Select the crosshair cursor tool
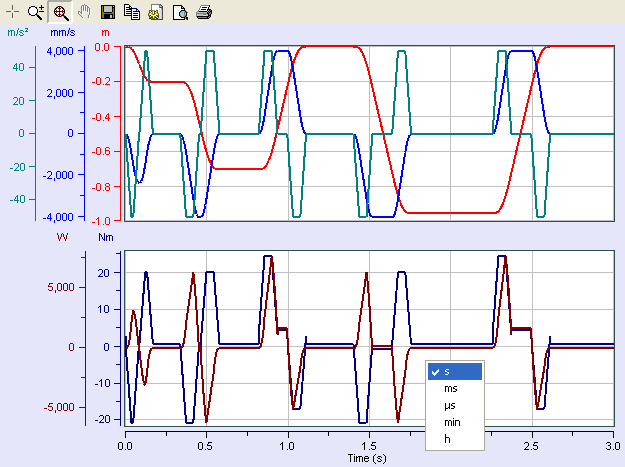Image resolution: width=625 pixels, height=467 pixels. point(13,12)
